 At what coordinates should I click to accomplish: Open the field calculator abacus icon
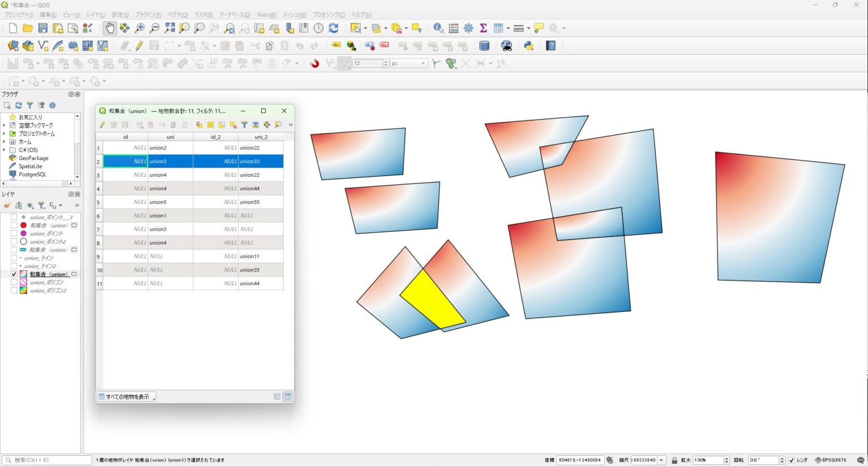(453, 28)
